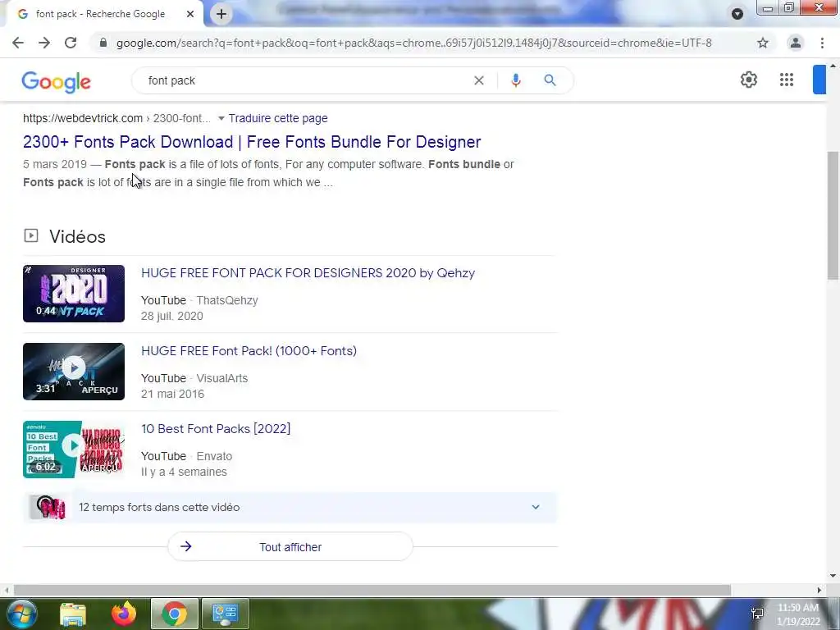Click the address bar URL

[413, 43]
